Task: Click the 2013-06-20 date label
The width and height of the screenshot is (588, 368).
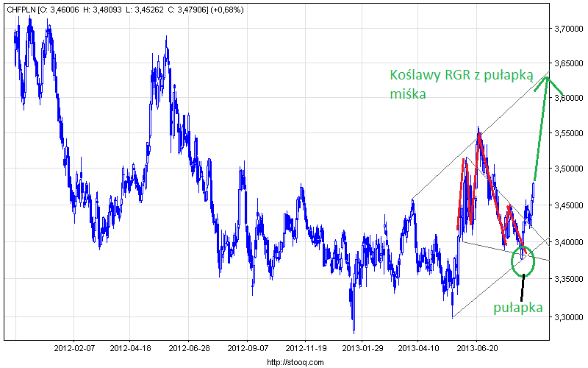Action: coord(477,348)
